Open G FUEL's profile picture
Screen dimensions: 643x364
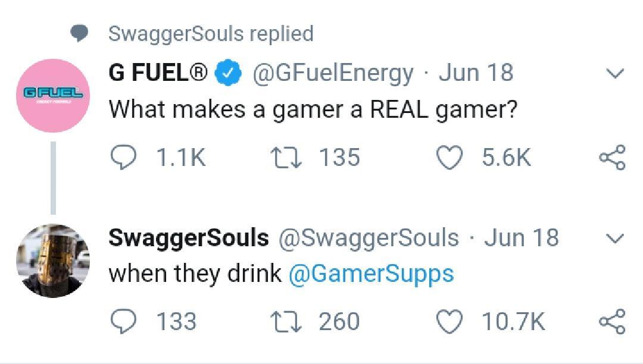coord(54,95)
